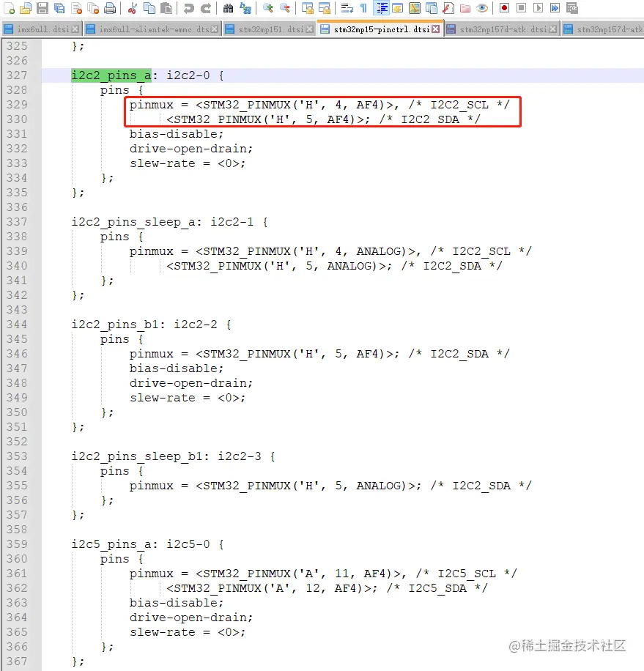
Task: Open the Replace dialog icon
Action: pos(245,8)
